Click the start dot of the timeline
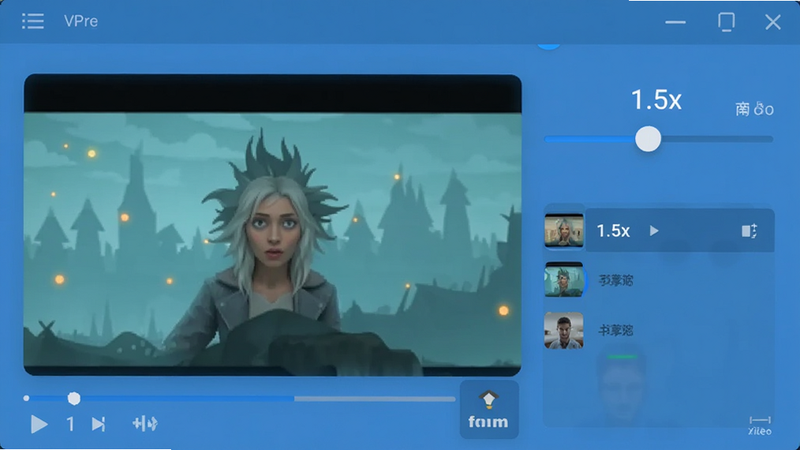Viewport: 800px width, 450px height. coord(26,398)
